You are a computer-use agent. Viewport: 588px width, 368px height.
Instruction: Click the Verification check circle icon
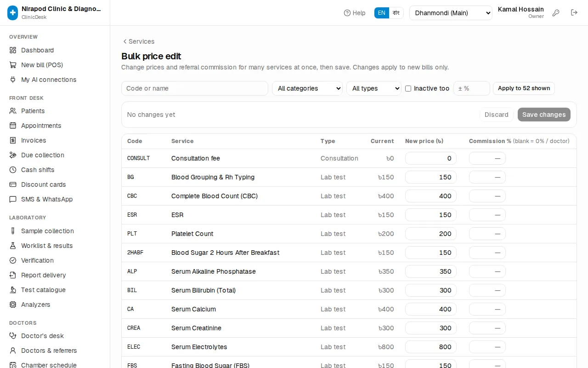(13, 260)
